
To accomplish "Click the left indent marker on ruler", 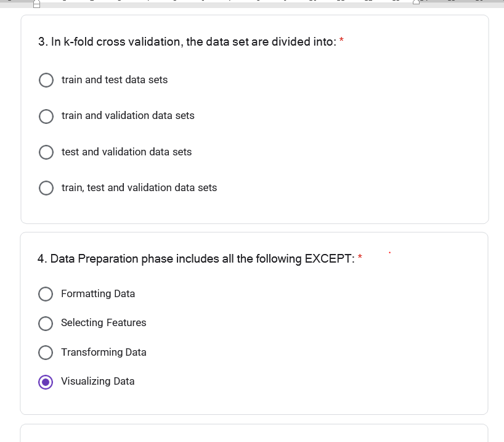I will tap(36, 4).
